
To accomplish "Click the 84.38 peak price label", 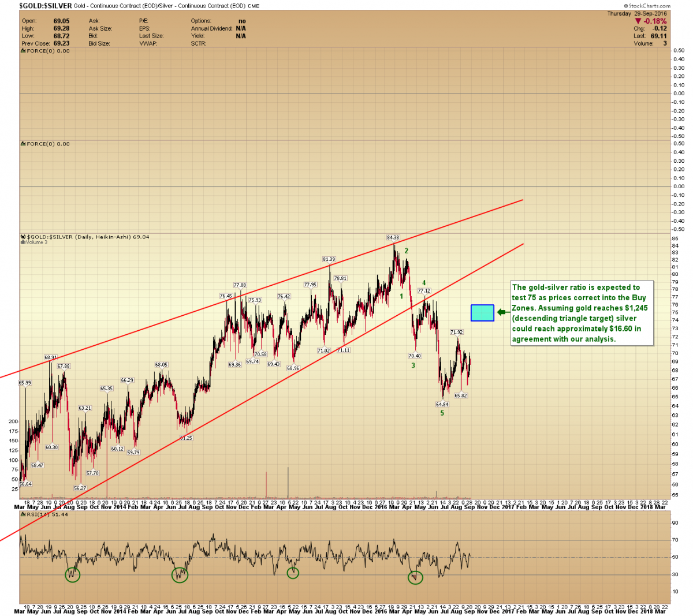I will pyautogui.click(x=393, y=237).
